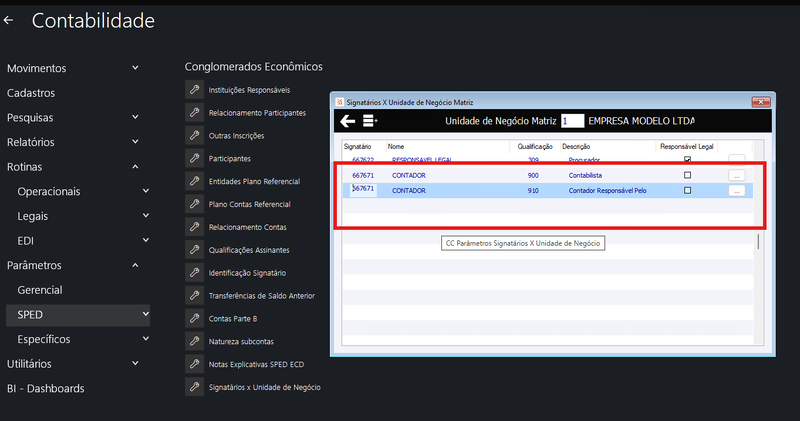Click the back arrow beside Contabilidade title

tap(8, 20)
